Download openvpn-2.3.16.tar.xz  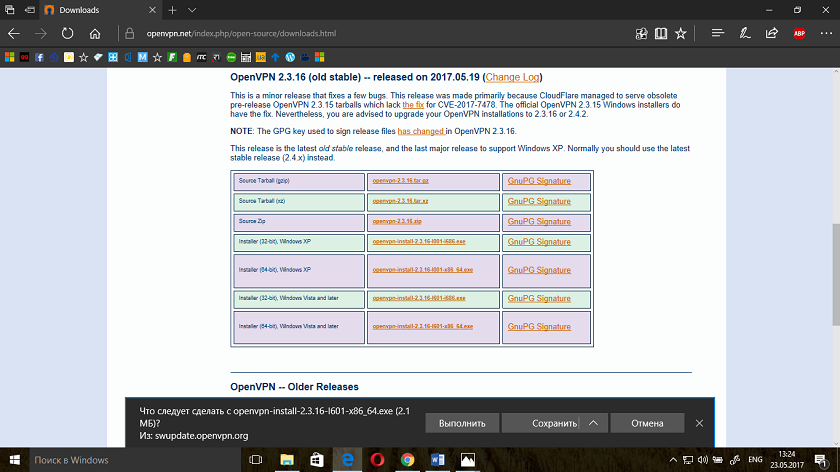pyautogui.click(x=400, y=201)
